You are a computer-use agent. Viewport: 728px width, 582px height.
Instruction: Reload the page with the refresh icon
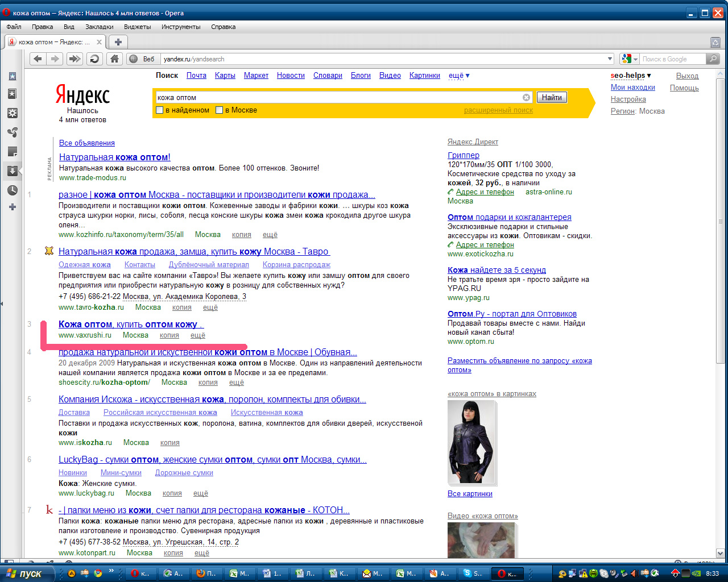(x=94, y=59)
